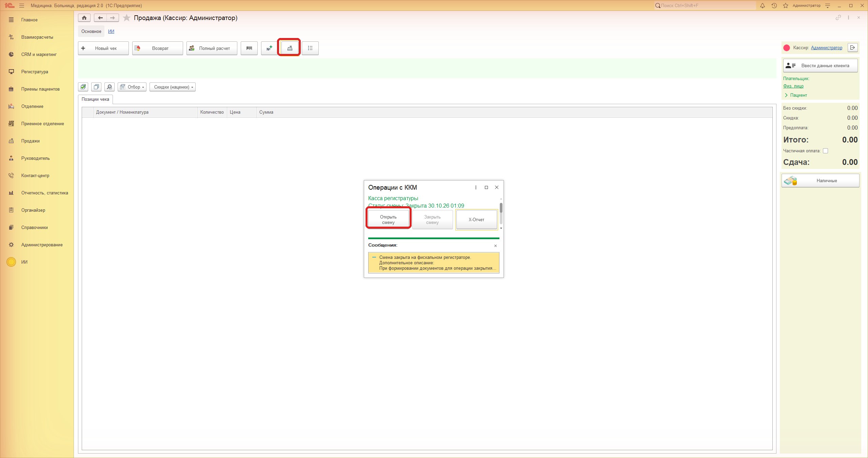868x458 pixels.
Task: Click the add number (N+) toolbar icon
Action: pyautogui.click(x=270, y=48)
